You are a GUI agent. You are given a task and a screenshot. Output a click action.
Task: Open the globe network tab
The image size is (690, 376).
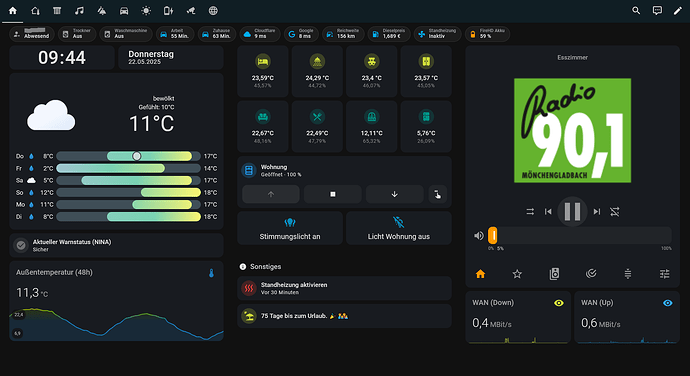click(x=213, y=11)
